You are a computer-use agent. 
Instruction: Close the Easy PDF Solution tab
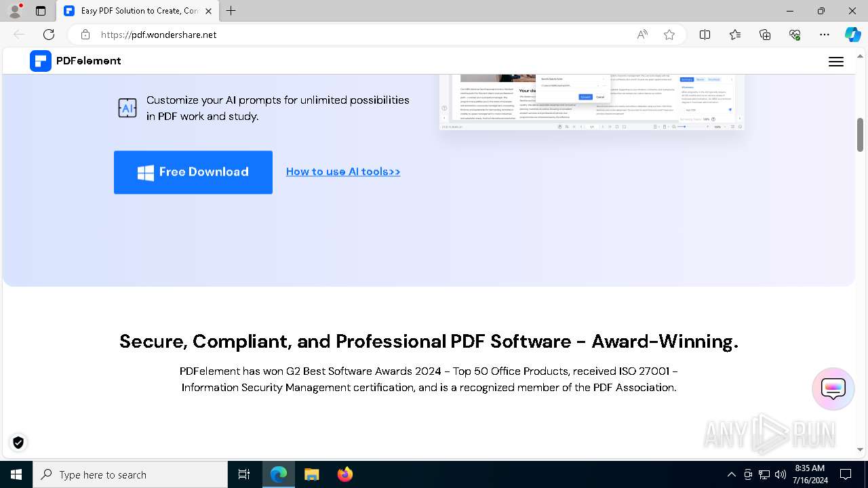pos(209,11)
